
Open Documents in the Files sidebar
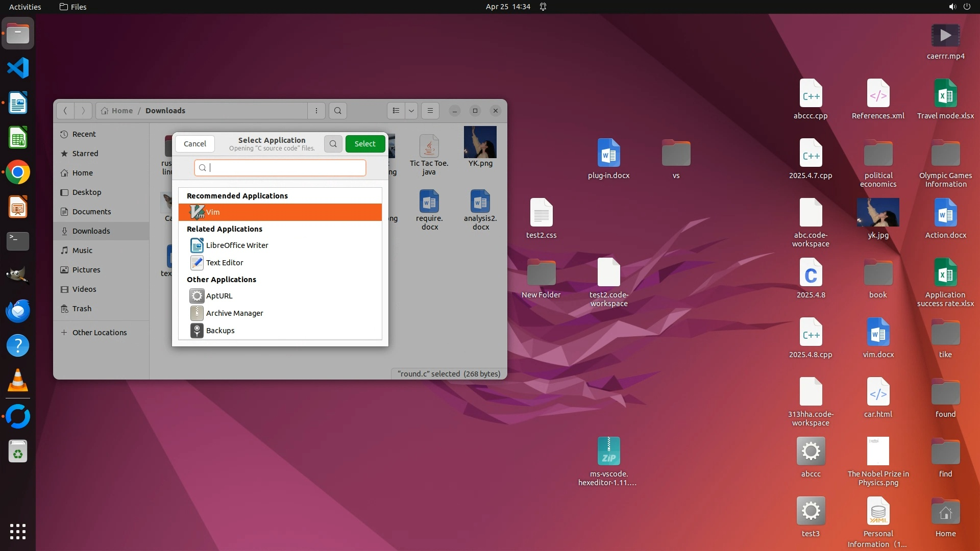[91, 212]
